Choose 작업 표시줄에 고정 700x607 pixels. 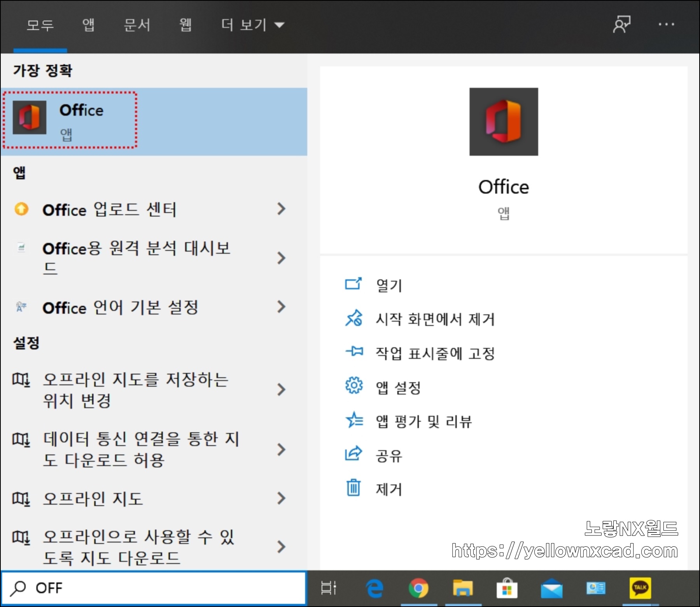pos(435,353)
